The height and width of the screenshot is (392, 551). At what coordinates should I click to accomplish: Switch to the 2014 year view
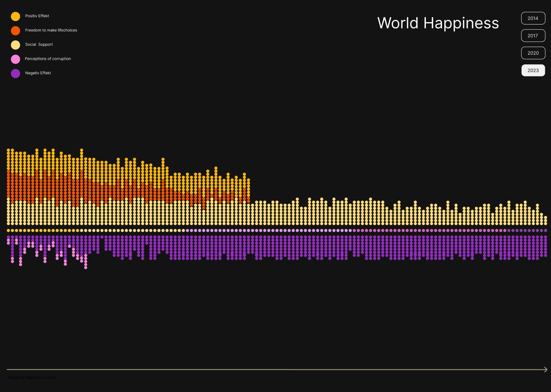coord(533,18)
